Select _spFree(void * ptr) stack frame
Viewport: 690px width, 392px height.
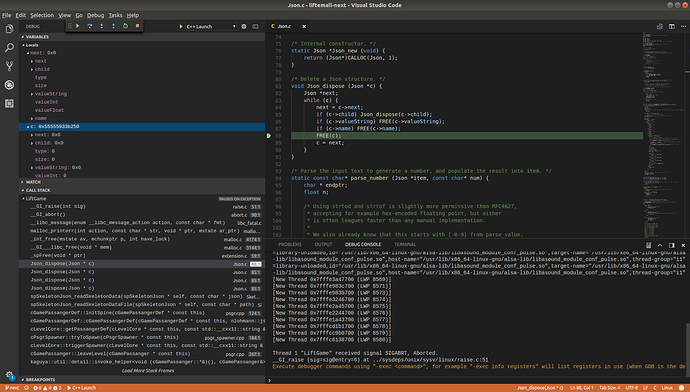[142, 256]
